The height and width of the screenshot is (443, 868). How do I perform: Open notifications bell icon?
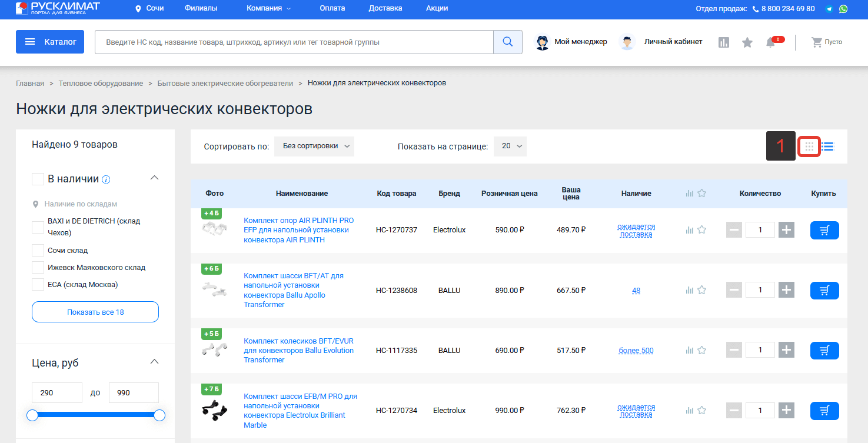click(770, 42)
